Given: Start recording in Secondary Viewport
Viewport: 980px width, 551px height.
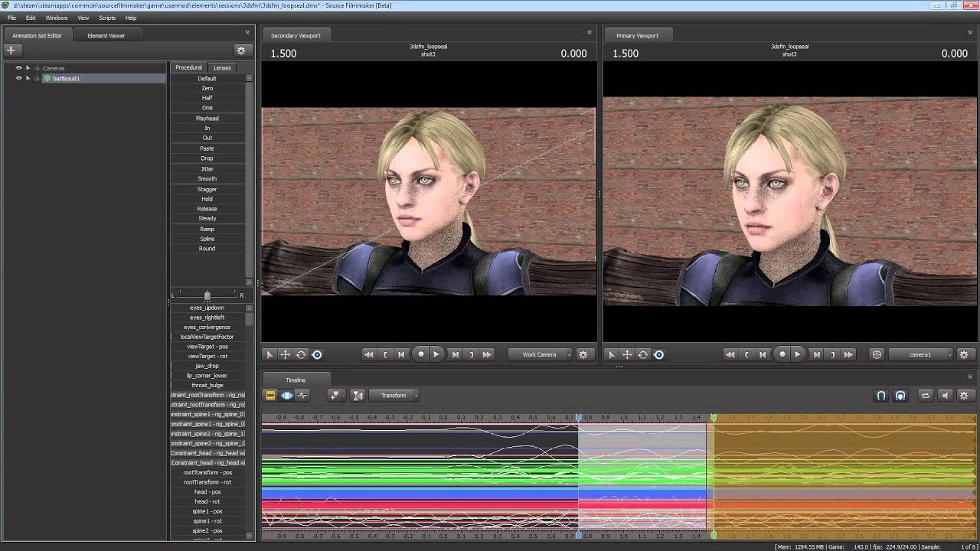Looking at the screenshot, I should (x=420, y=354).
